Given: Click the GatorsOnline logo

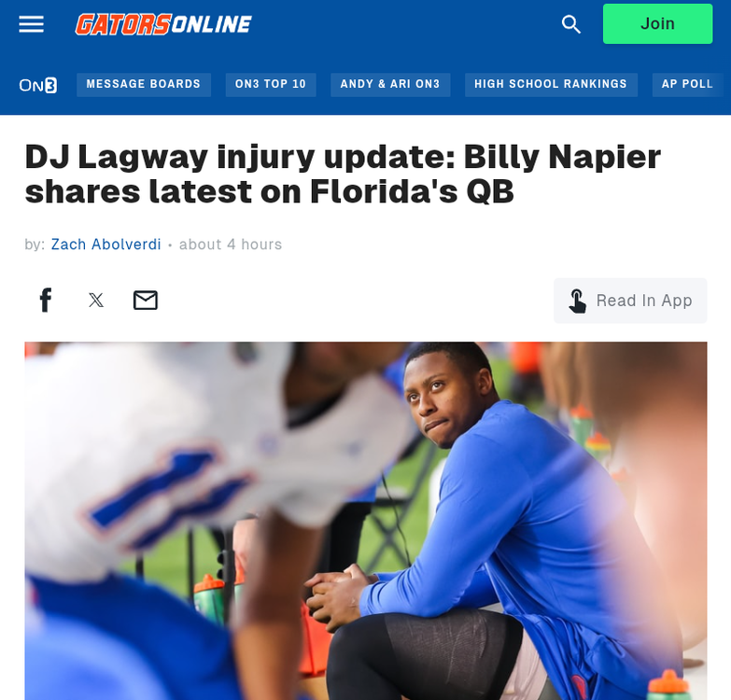Looking at the screenshot, I should (163, 24).
